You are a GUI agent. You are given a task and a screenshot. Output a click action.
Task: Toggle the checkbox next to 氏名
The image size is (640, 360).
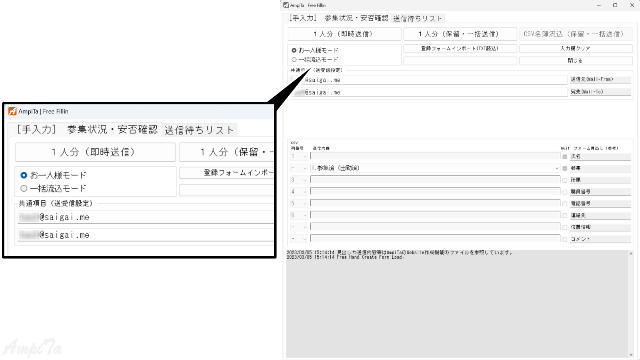tap(565, 157)
